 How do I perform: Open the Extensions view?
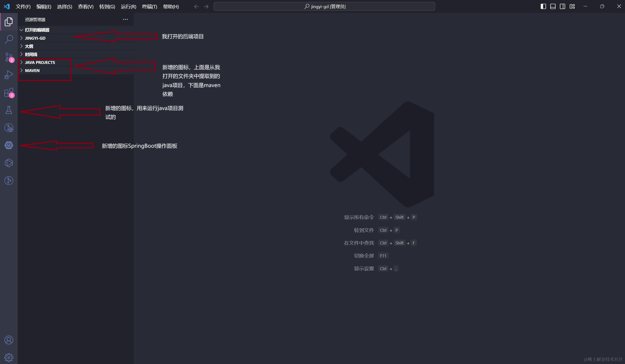(9, 92)
